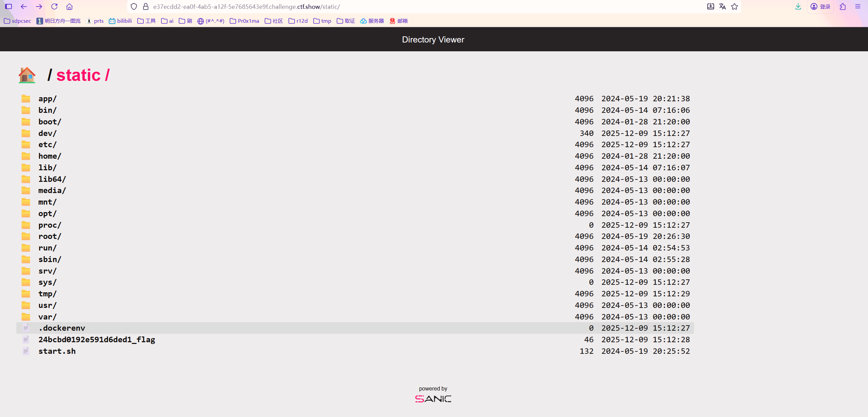The width and height of the screenshot is (868, 417).
Task: Open the translate page icon
Action: tap(723, 6)
